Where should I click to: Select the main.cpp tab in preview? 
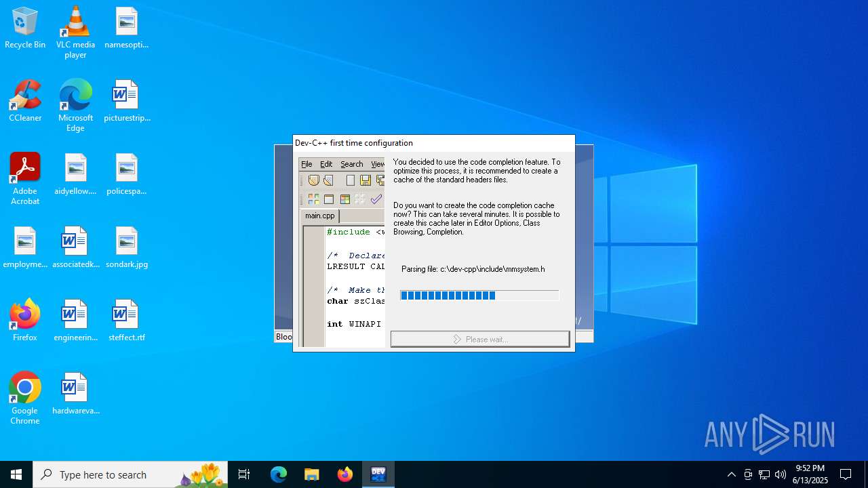(x=319, y=216)
